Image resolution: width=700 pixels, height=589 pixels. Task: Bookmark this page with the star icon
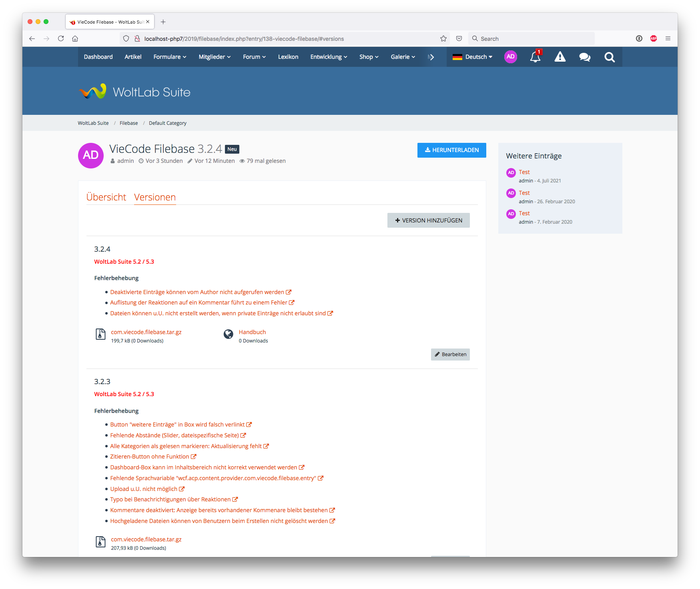(x=443, y=39)
